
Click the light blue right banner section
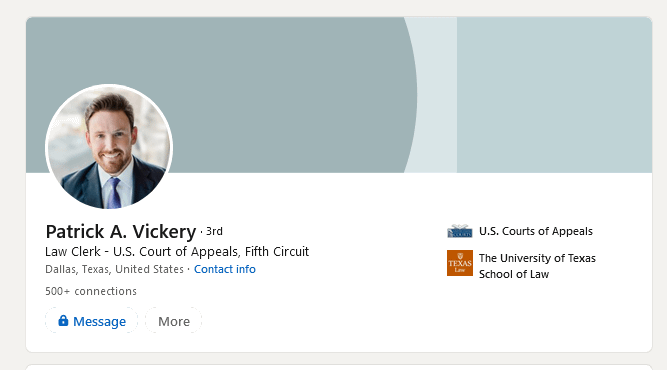pos(554,95)
